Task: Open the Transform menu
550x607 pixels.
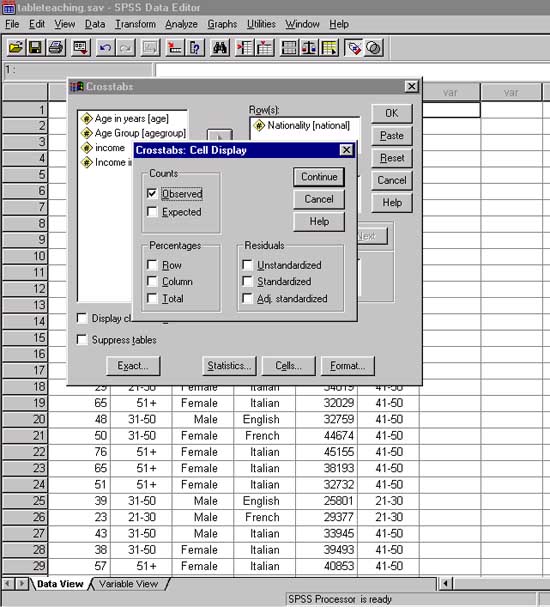Action: coord(135,24)
